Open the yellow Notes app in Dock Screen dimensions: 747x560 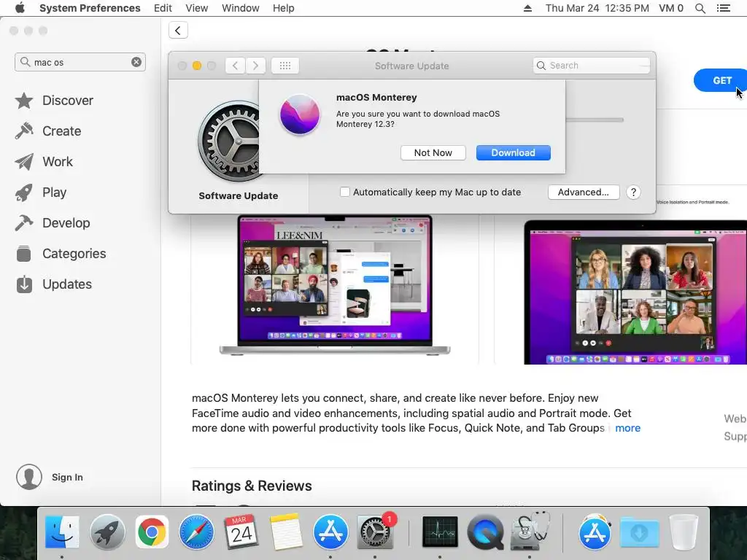(286, 532)
